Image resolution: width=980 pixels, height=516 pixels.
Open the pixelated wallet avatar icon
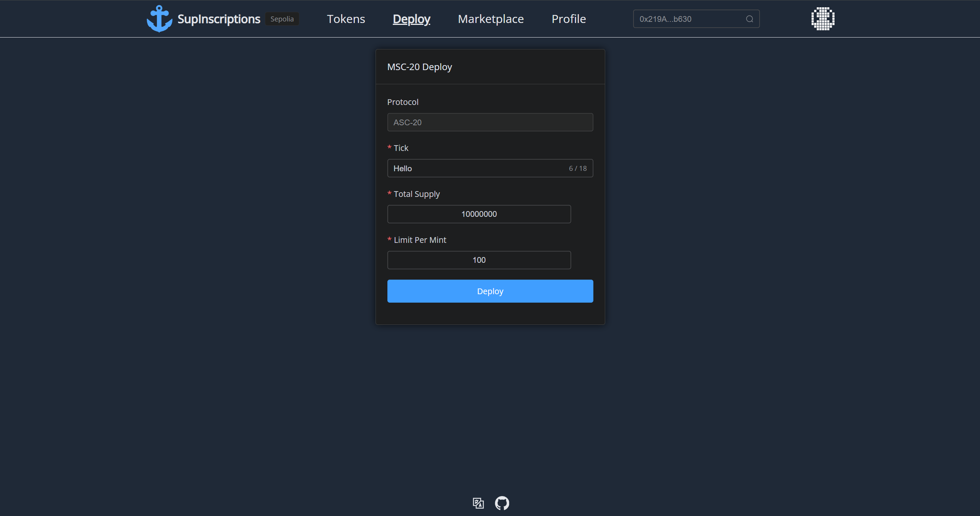point(823,19)
